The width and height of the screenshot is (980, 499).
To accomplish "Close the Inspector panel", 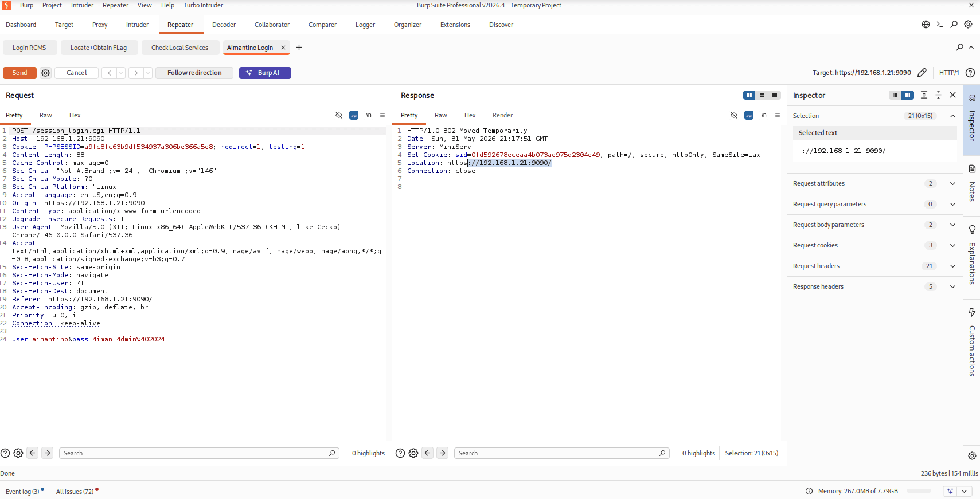I will click(x=952, y=95).
